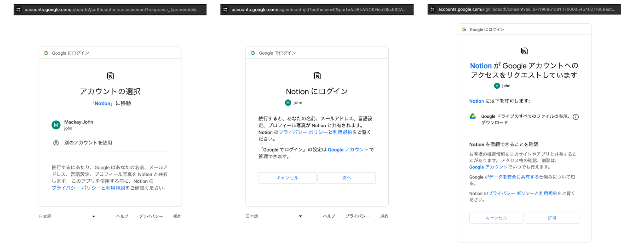Click site info icon in third address bar
This screenshot has height=249, width=644.
tap(432, 9)
